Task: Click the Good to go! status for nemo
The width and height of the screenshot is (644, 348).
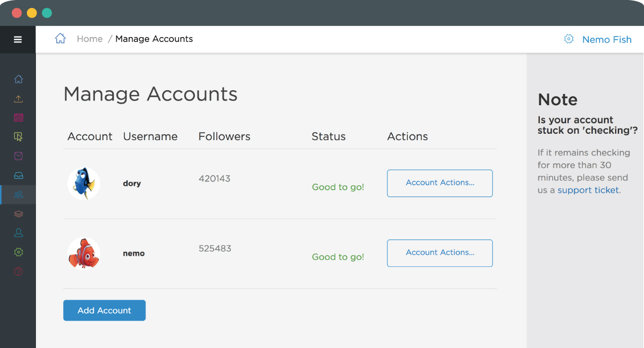Action: (x=338, y=257)
